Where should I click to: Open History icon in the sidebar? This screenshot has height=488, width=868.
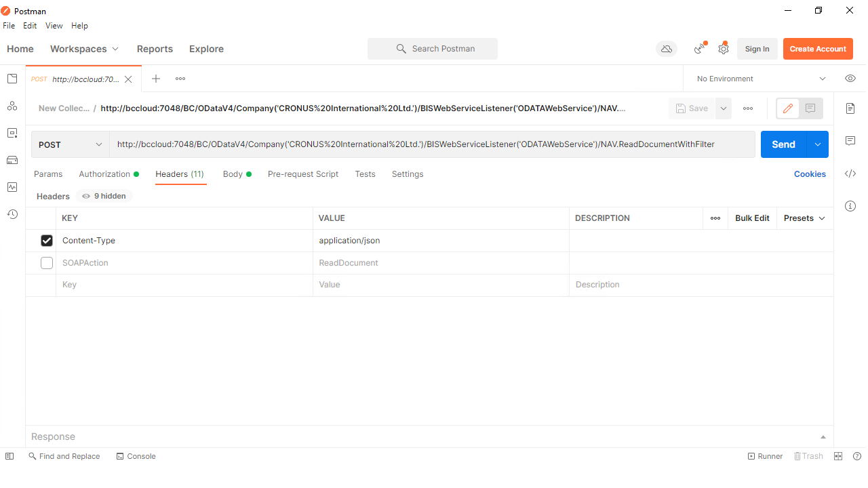coord(12,214)
